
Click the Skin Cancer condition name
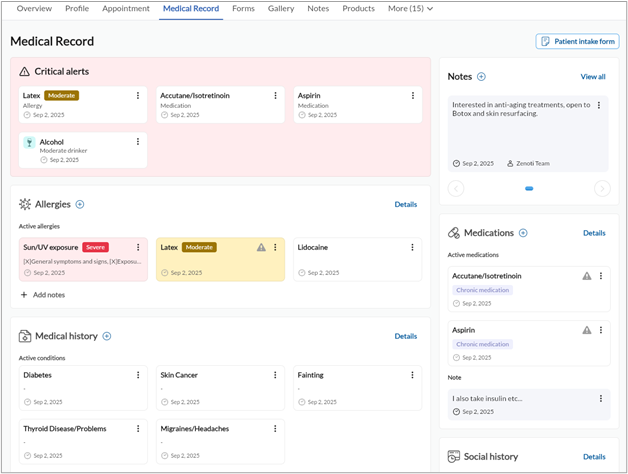(x=179, y=375)
